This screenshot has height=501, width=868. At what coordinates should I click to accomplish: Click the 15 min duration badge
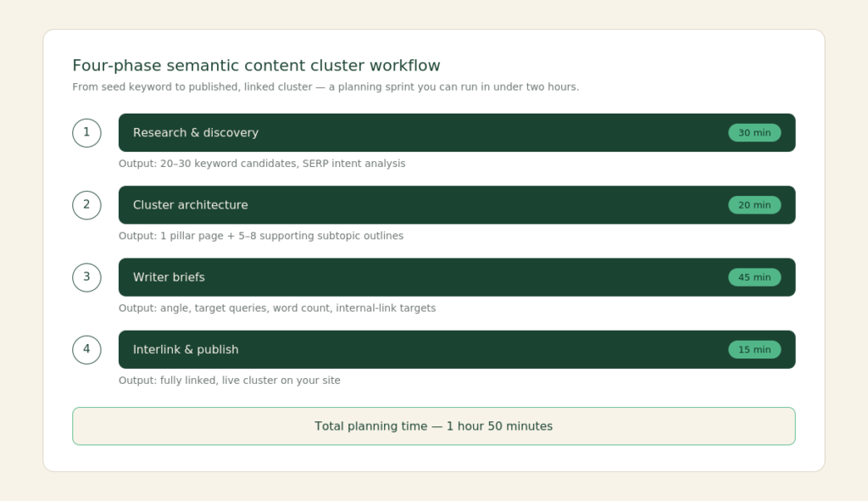coord(754,350)
